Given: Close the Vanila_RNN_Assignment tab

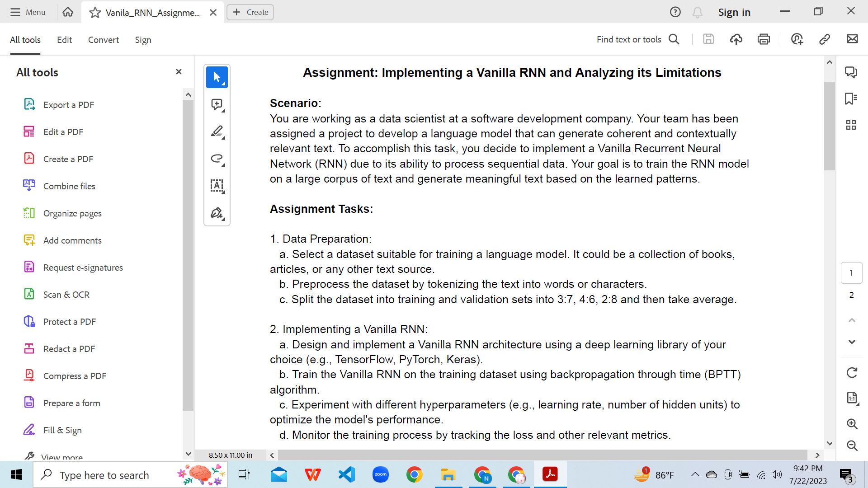Looking at the screenshot, I should point(213,13).
